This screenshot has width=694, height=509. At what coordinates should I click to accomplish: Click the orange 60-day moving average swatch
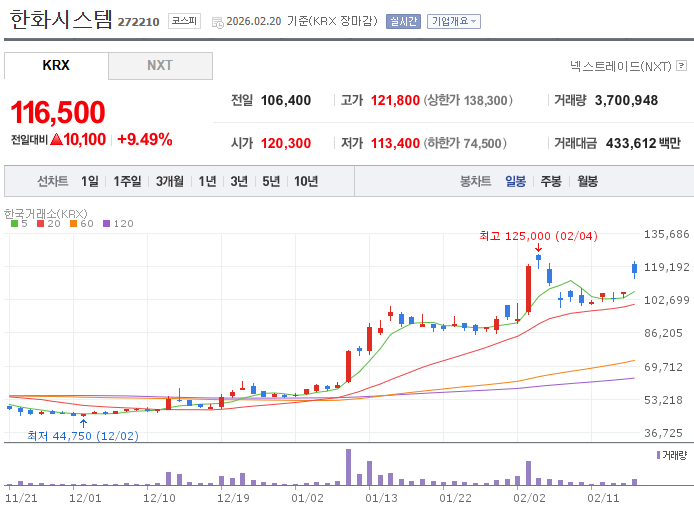[73, 224]
